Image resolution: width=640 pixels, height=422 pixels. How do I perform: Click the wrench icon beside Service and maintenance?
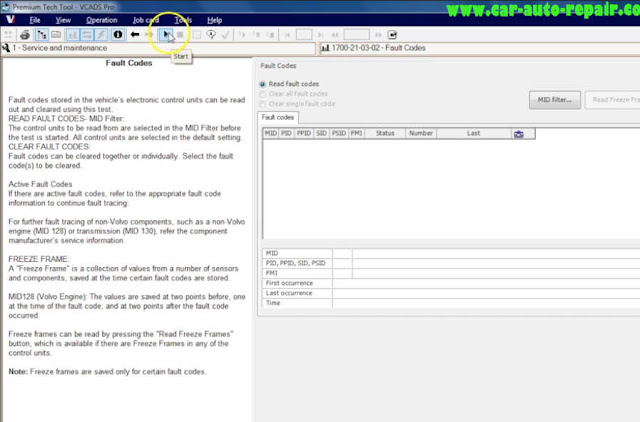click(x=6, y=48)
